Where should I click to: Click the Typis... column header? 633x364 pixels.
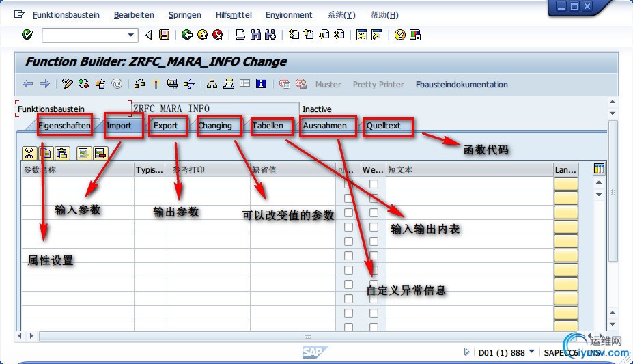coord(150,170)
